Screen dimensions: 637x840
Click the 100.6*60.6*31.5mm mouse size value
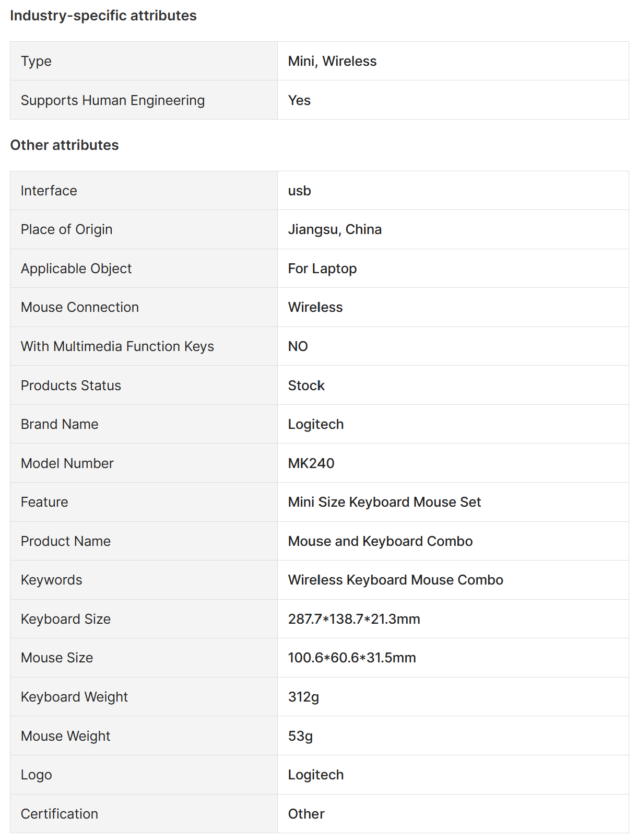pyautogui.click(x=352, y=658)
